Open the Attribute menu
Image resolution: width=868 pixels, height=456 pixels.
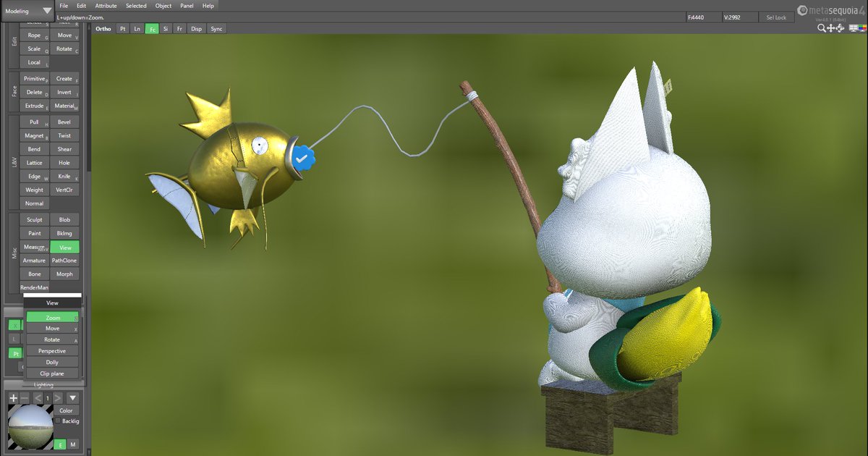coord(106,6)
